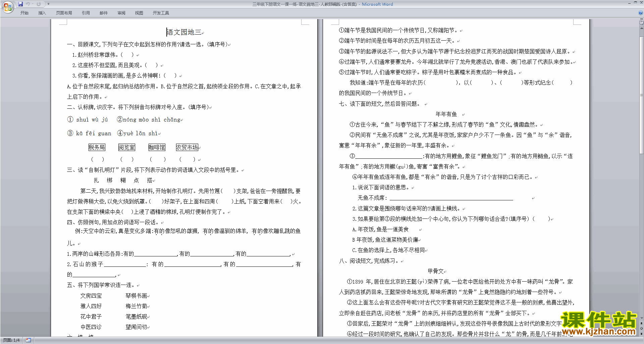
Task: Click the Next Page double-arrow button
Action: 642,334
